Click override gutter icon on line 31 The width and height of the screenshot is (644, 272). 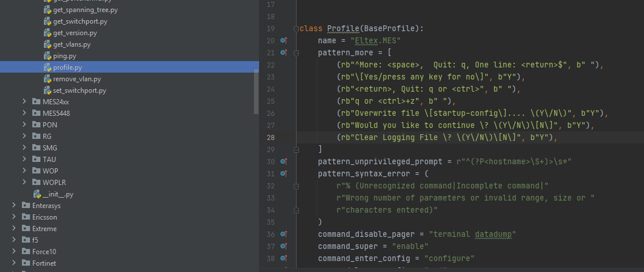tap(283, 173)
